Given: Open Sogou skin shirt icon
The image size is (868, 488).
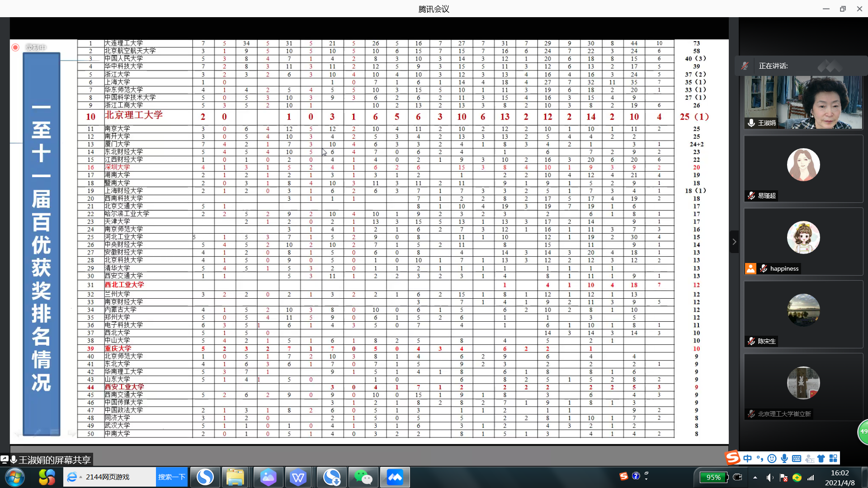Looking at the screenshot, I should pos(821,459).
